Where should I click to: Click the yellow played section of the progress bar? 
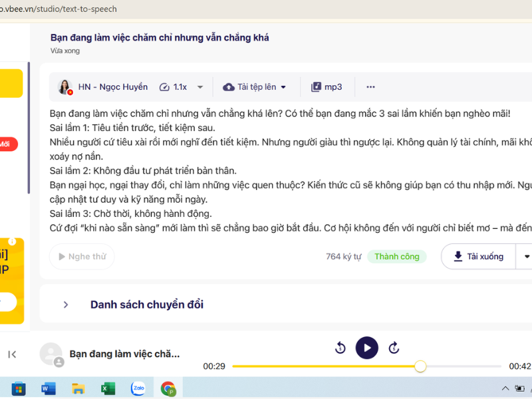323,366
